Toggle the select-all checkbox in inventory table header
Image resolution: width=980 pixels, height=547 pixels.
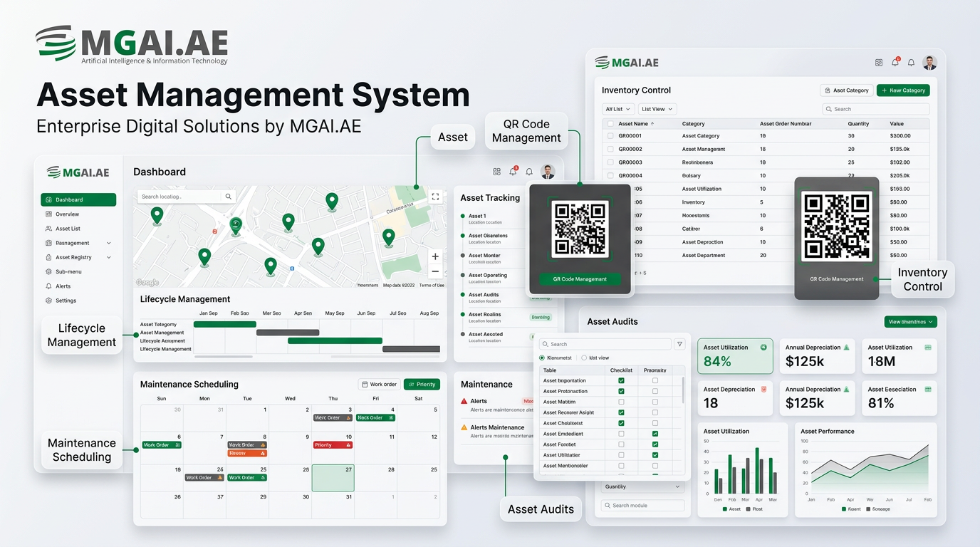pyautogui.click(x=610, y=124)
